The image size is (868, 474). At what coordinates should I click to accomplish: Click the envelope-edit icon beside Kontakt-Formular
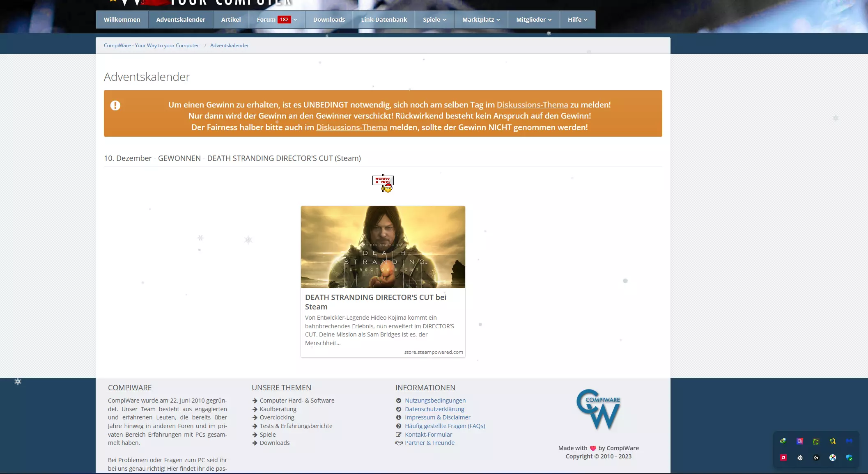click(398, 435)
